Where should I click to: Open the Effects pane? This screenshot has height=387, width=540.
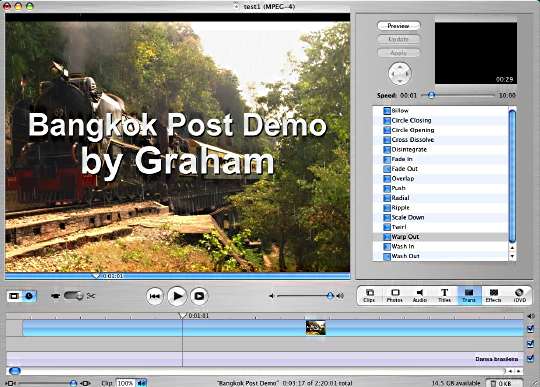pos(494,295)
